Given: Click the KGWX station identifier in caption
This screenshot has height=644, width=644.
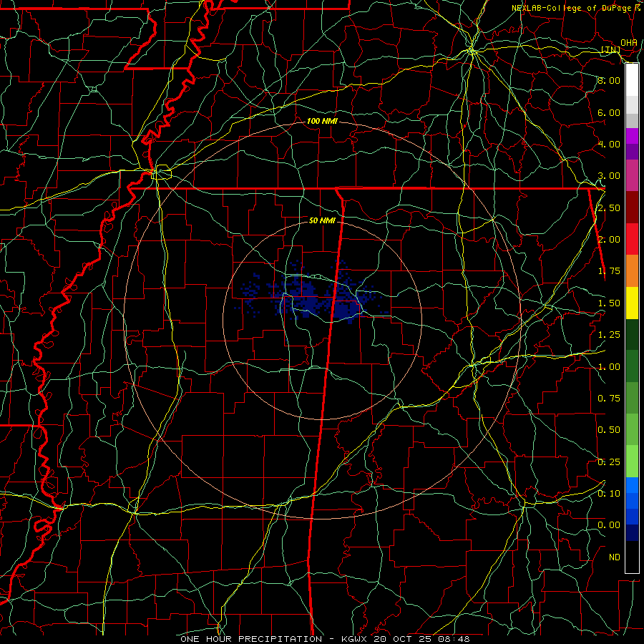Looking at the screenshot, I should tap(355, 639).
